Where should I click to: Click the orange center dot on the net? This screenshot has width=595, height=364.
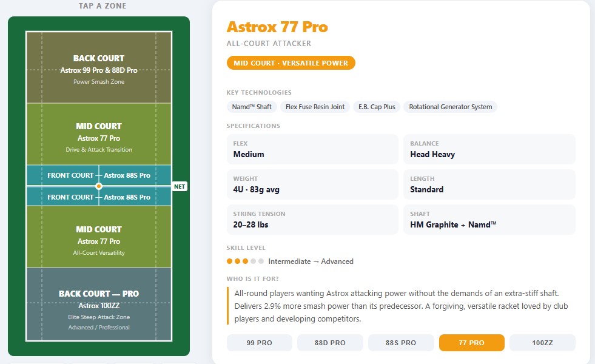[99, 186]
